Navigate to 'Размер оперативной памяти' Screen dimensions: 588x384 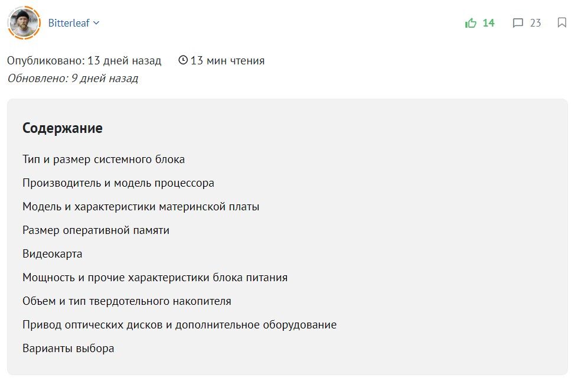[96, 230]
